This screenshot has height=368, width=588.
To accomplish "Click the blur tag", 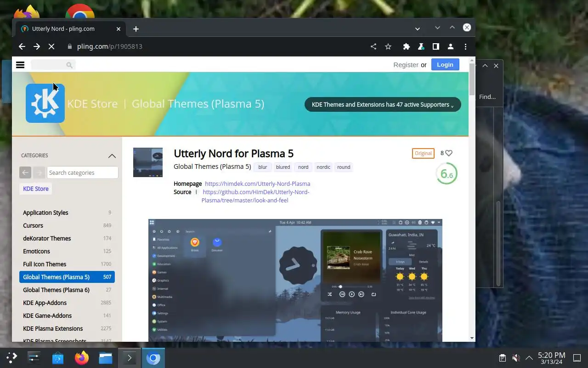I will (263, 167).
